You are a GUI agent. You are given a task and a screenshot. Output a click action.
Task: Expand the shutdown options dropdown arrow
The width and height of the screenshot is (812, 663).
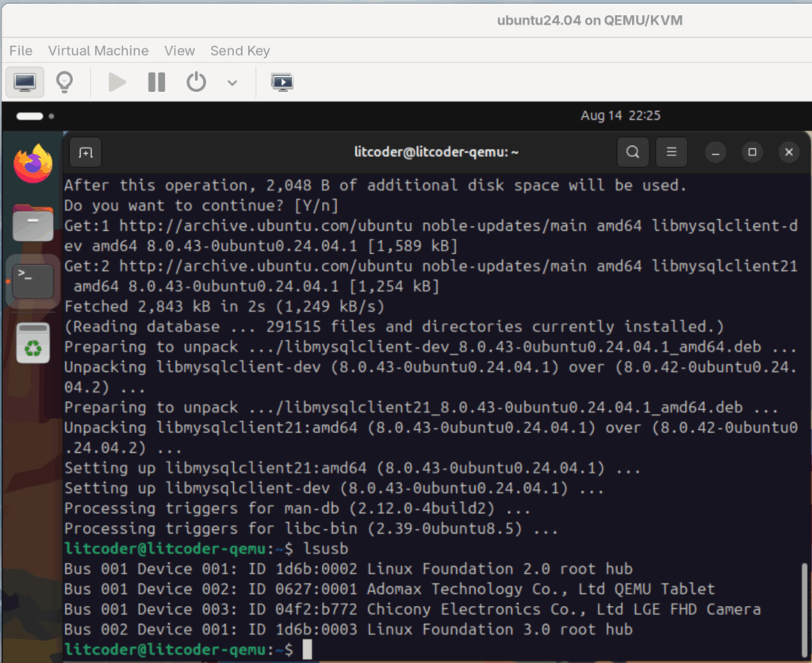[232, 82]
